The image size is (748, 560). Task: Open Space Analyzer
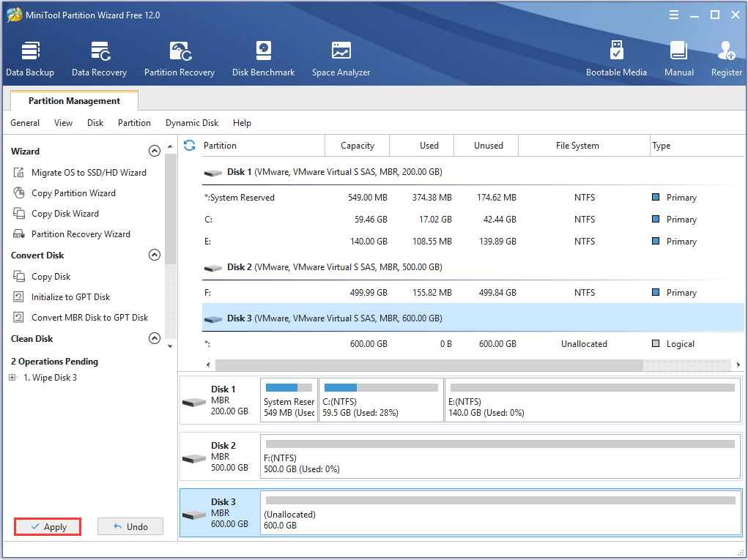tap(341, 59)
